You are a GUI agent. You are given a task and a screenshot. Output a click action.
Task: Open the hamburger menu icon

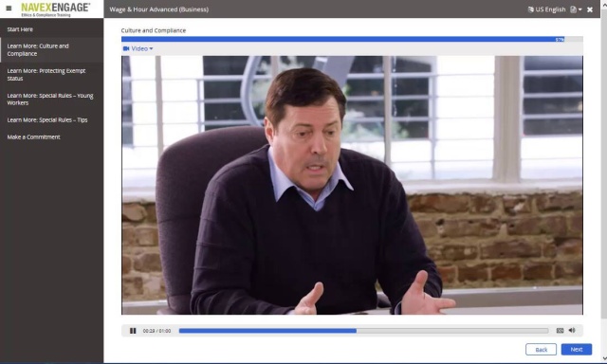click(9, 9)
